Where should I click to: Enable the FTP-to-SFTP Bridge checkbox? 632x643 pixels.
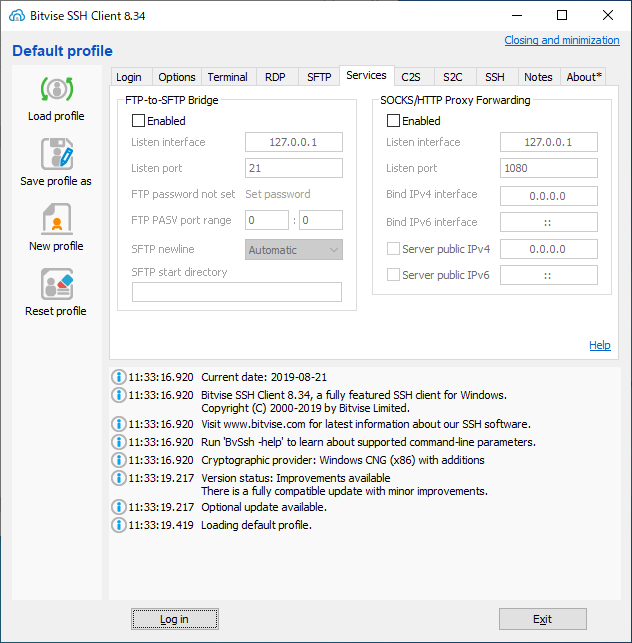138,121
